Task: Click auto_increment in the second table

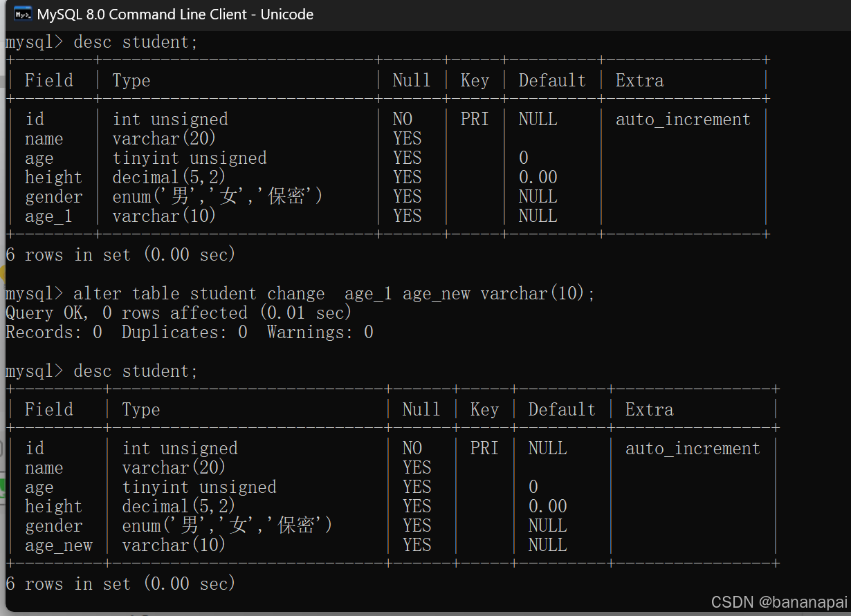Action: click(x=693, y=449)
